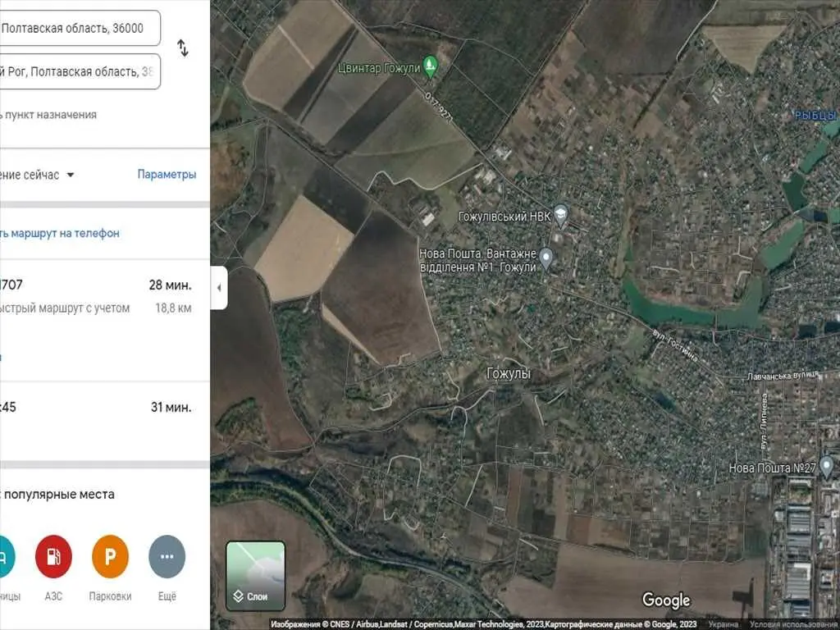The height and width of the screenshot is (630, 840).
Task: Open route Параметры options
Action: click(167, 175)
